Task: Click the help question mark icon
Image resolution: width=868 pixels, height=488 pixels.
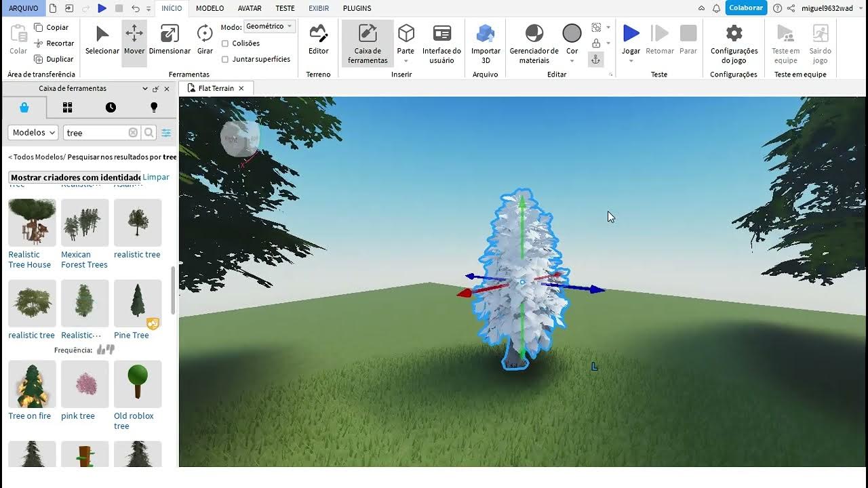Action: (x=777, y=8)
